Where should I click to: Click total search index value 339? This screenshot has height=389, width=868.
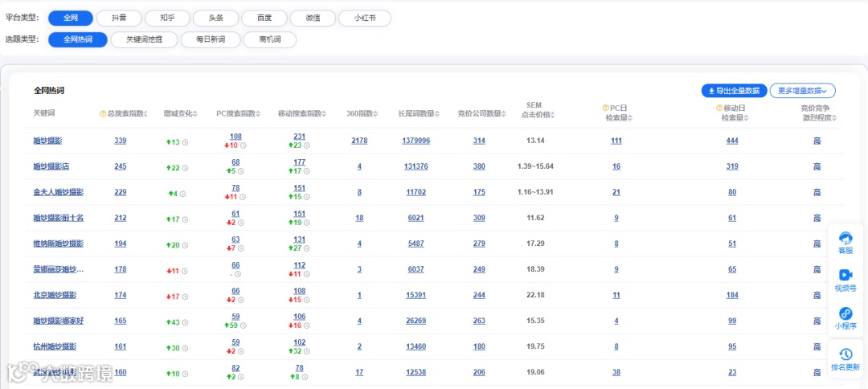[x=120, y=141]
